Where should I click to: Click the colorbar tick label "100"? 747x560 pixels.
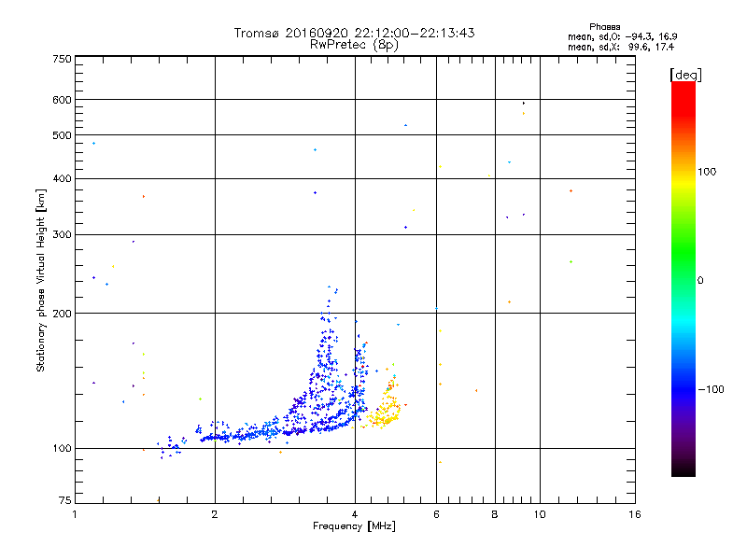point(707,172)
